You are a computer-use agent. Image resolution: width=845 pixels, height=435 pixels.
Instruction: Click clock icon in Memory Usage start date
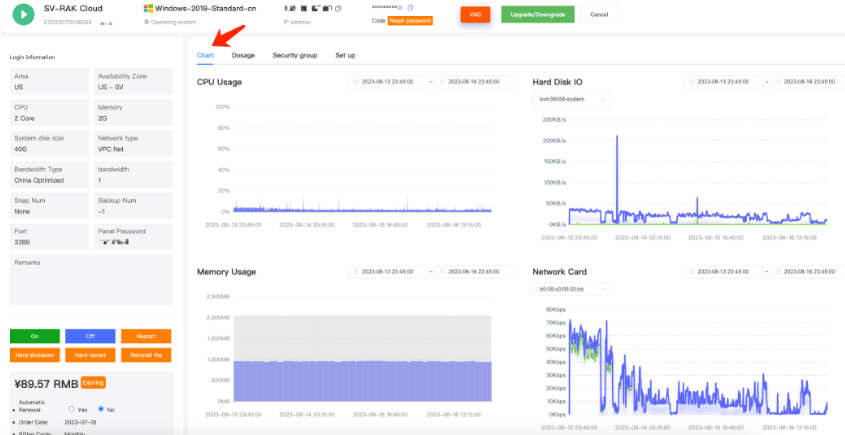[x=356, y=272]
